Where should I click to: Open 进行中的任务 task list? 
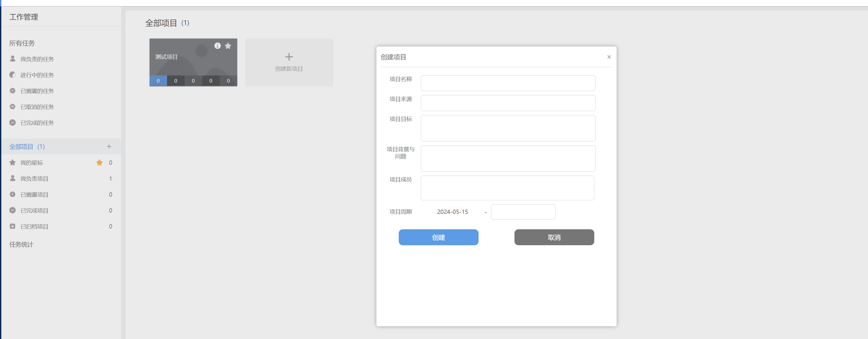[37, 75]
